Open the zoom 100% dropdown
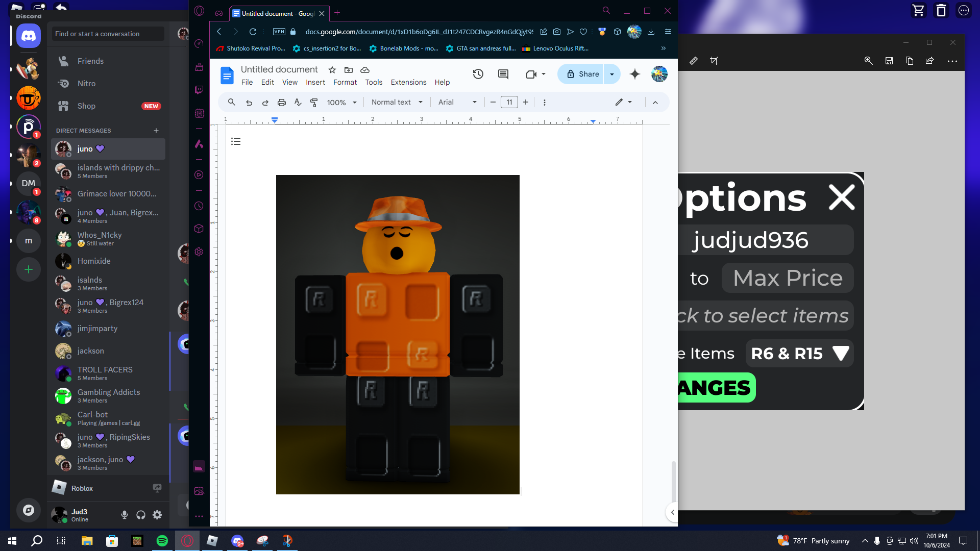Image resolution: width=980 pixels, height=551 pixels. (x=341, y=102)
